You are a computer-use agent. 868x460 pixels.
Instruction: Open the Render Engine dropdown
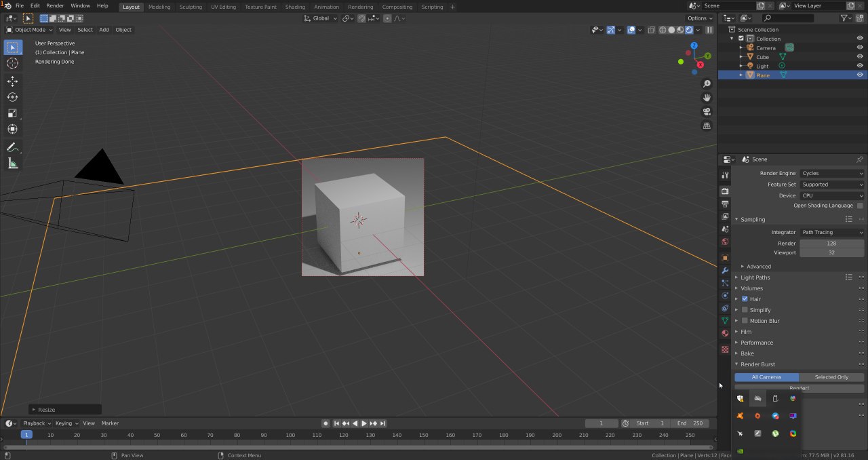(832, 174)
